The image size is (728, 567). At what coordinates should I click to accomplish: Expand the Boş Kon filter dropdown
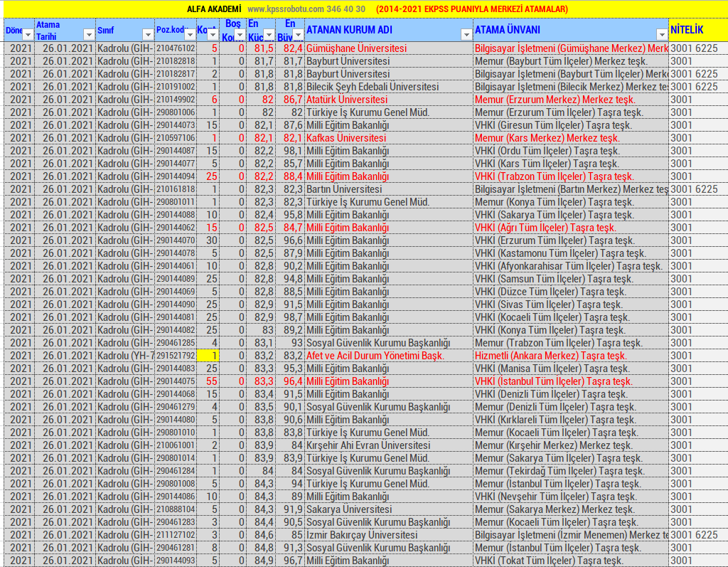(x=240, y=35)
